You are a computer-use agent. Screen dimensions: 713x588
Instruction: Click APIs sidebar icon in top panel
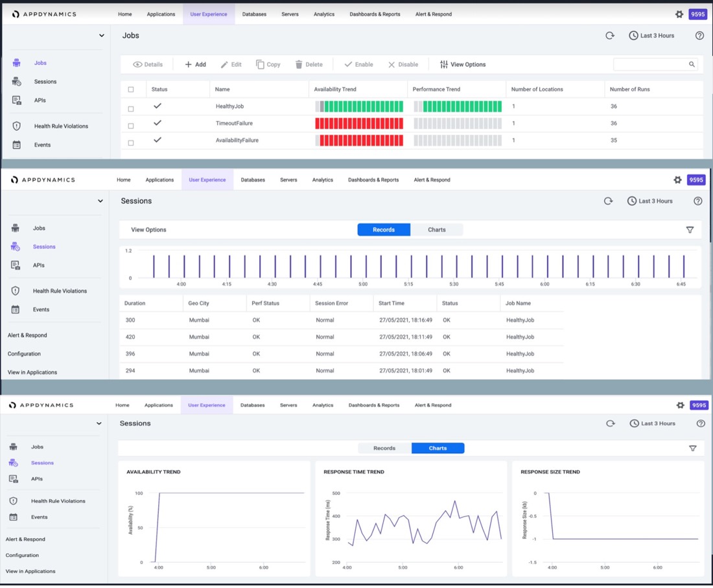16,100
